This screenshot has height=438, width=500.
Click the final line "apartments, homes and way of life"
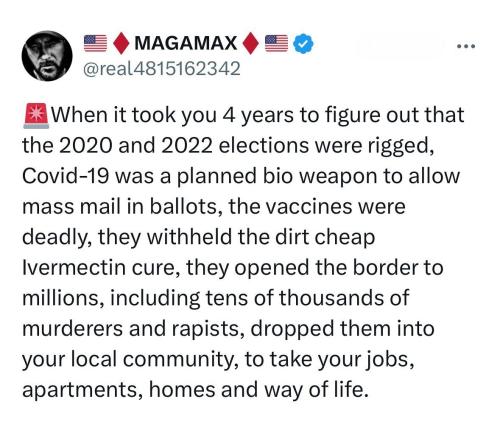[x=193, y=390]
